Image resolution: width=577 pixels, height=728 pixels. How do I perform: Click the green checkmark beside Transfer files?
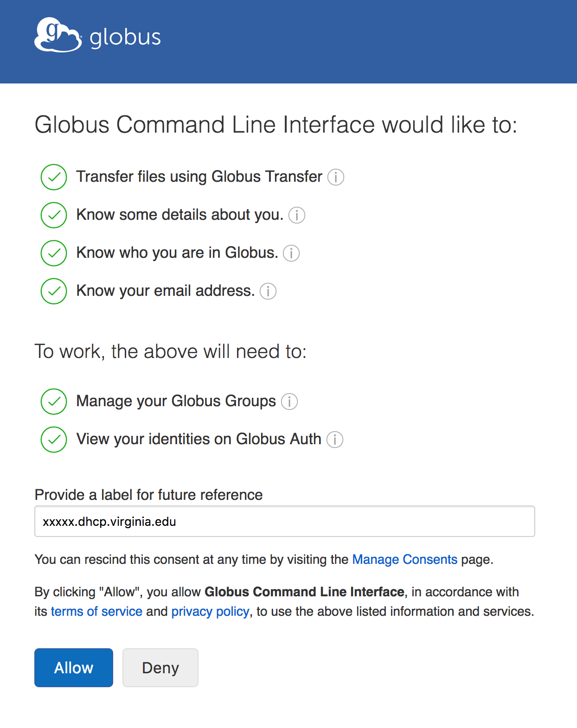click(x=53, y=177)
